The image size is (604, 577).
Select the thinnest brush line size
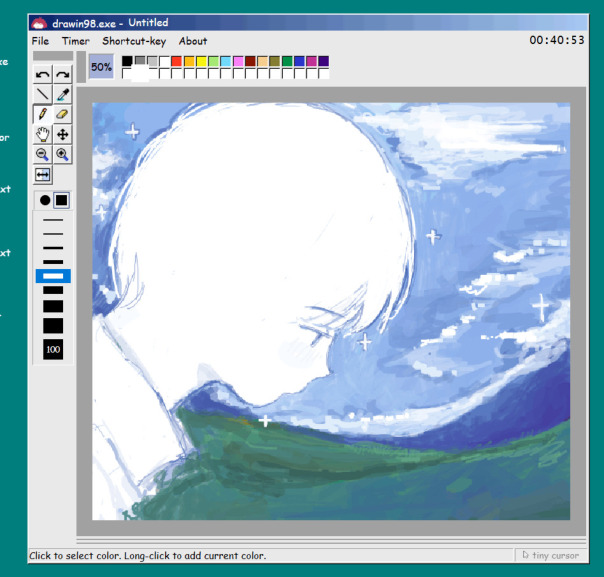[53, 220]
